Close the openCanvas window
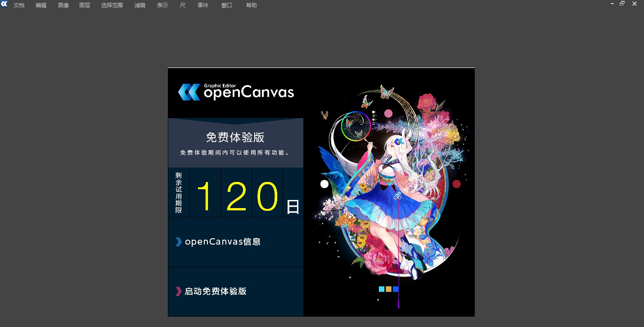Viewport: 644px width, 327px height. click(635, 4)
